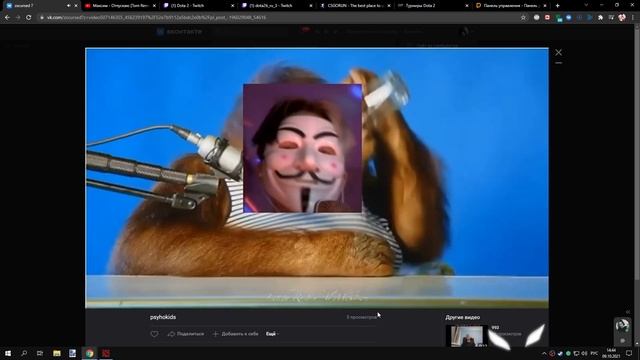640x360 pixels.
Task: Reload the page with the refresh icon
Action: pos(29,18)
